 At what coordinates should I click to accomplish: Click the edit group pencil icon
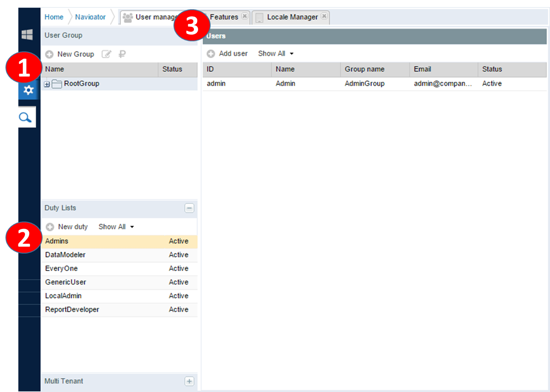106,54
